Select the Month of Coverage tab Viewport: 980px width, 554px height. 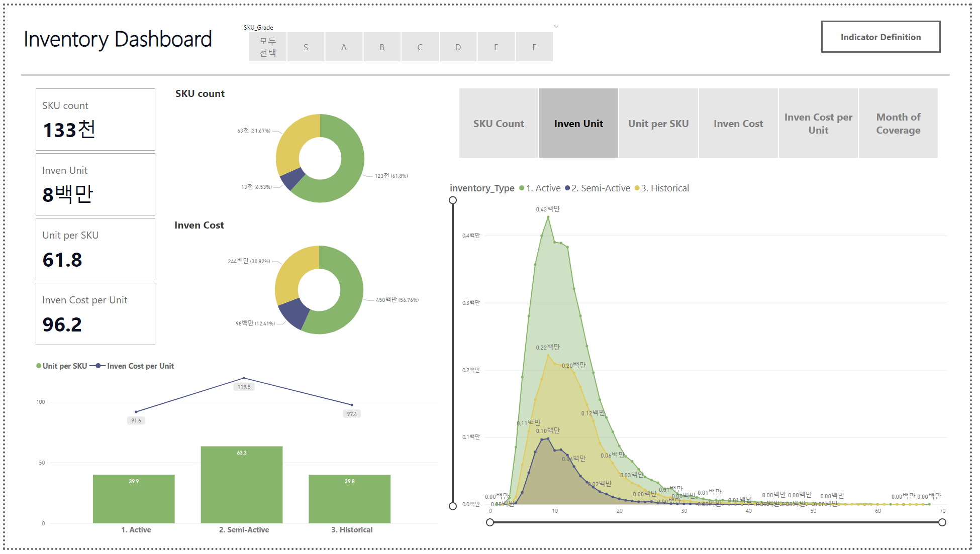point(898,124)
